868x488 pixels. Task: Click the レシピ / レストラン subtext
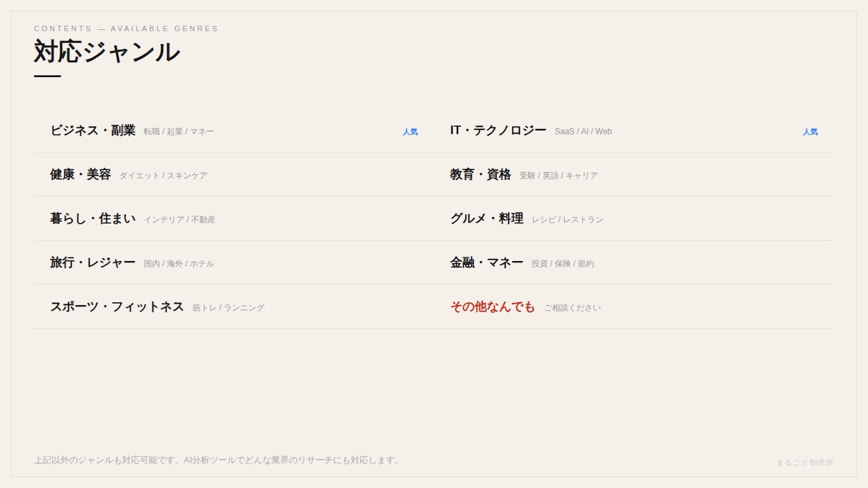567,220
